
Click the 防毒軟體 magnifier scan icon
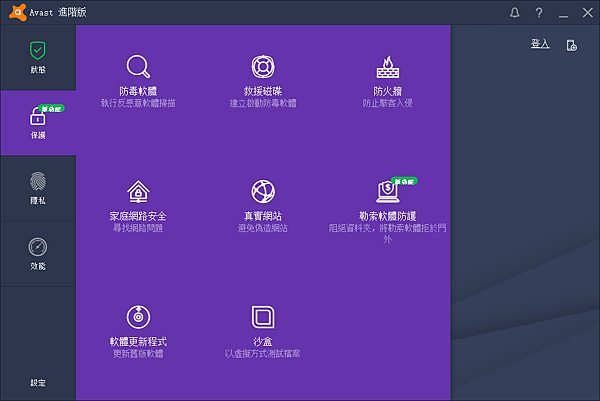[138, 67]
